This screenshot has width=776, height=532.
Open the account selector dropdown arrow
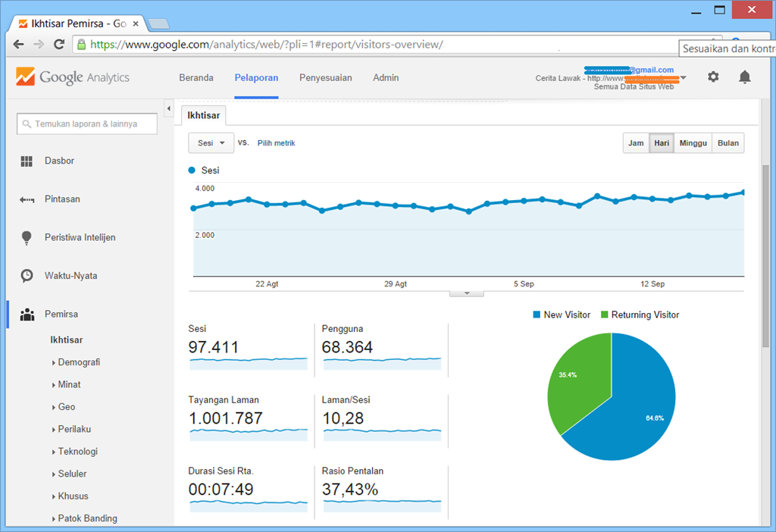(683, 78)
